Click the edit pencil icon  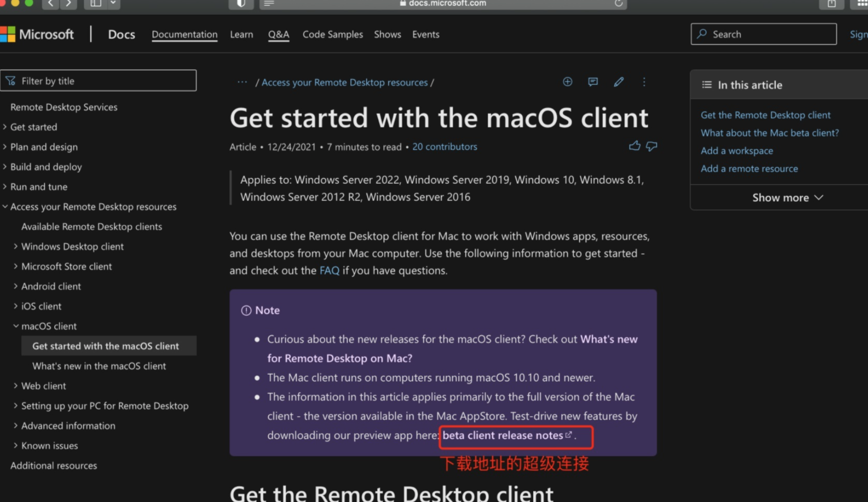[618, 82]
